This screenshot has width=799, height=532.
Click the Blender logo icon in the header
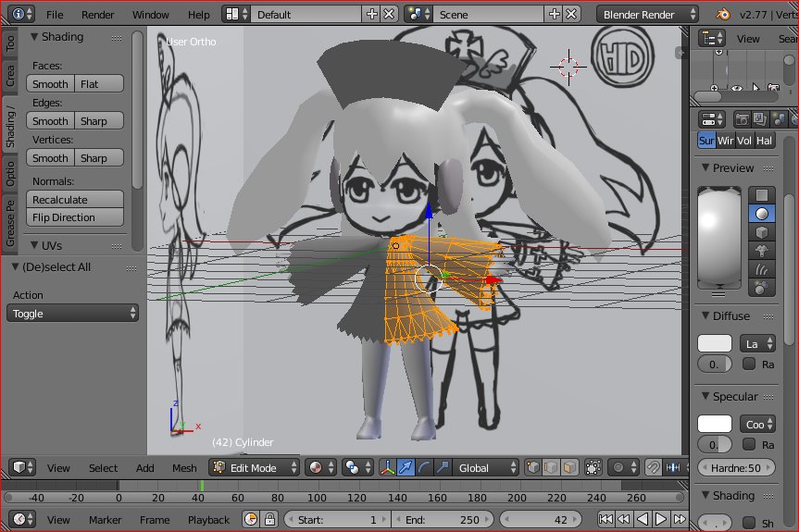click(x=722, y=14)
